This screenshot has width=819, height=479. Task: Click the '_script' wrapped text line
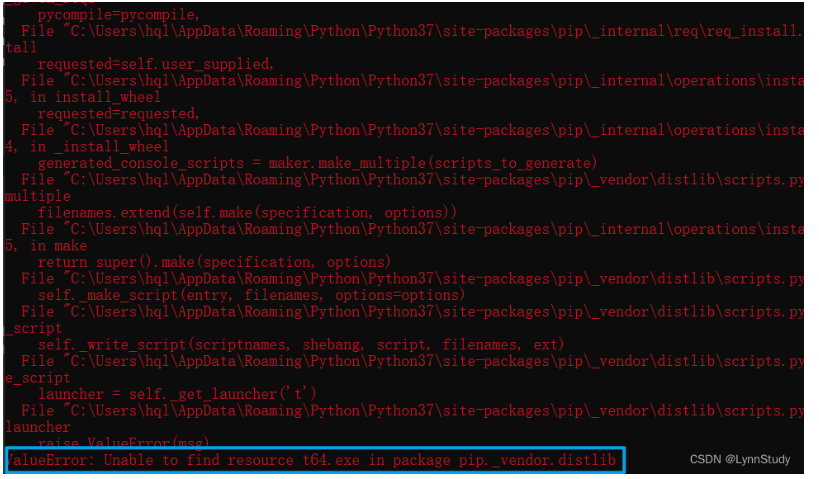33,328
